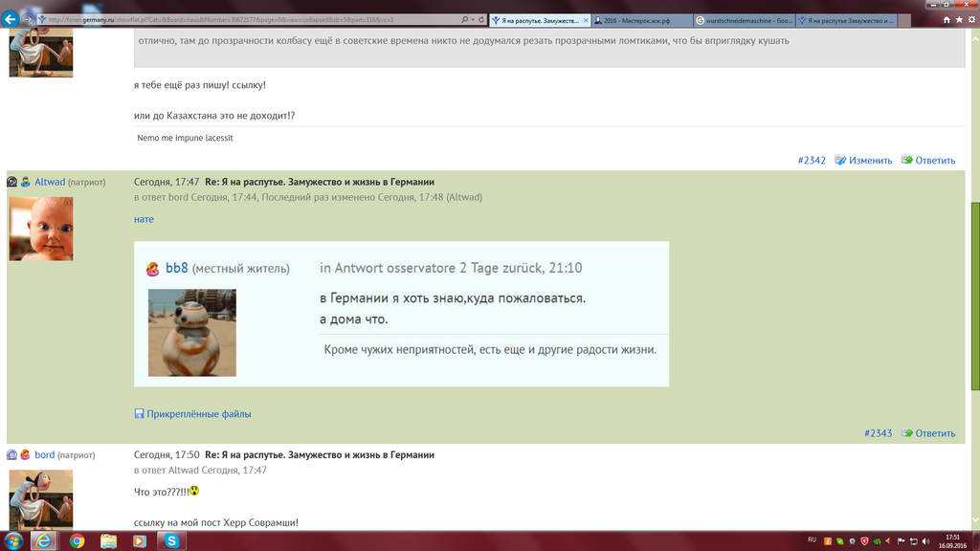Screen dimensions: 980x551
Task: Click the disk icon beside Прикреплённые файлы
Action: [x=139, y=414]
